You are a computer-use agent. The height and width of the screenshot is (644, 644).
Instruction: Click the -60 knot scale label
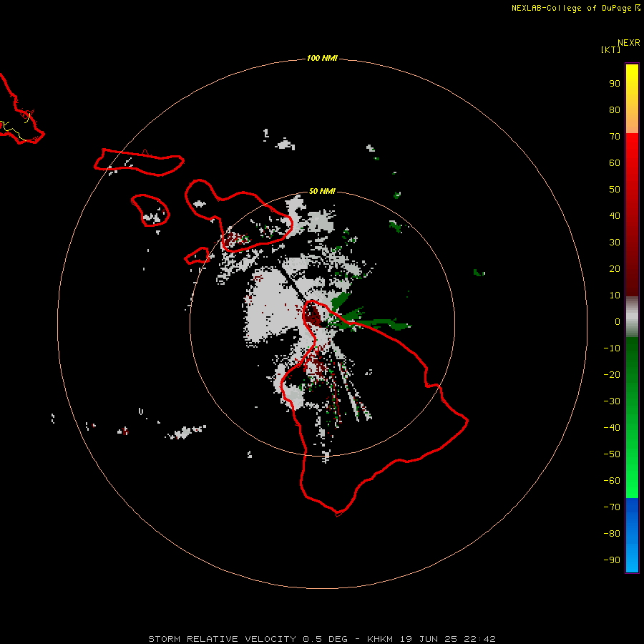612,481
